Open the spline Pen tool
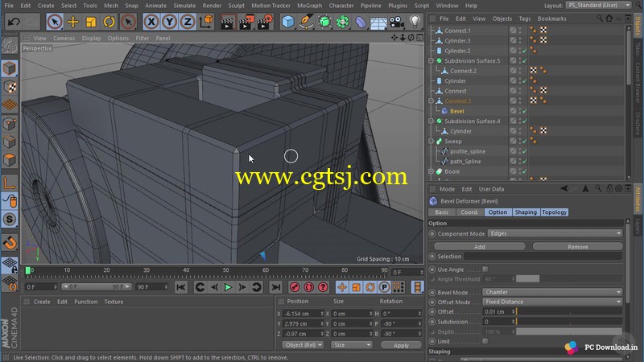Viewport: 644px width, 362px height. (x=307, y=22)
